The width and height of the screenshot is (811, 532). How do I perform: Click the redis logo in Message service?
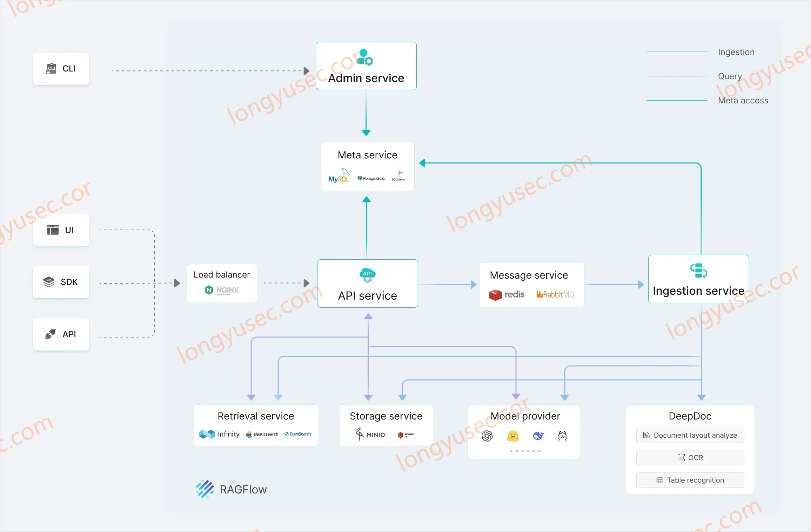[x=507, y=295]
